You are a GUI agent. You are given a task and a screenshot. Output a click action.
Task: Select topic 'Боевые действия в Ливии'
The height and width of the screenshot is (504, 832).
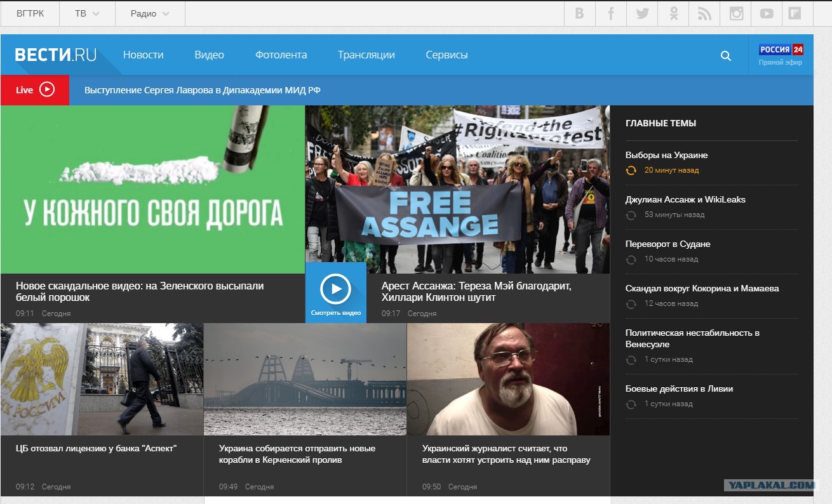(679, 388)
